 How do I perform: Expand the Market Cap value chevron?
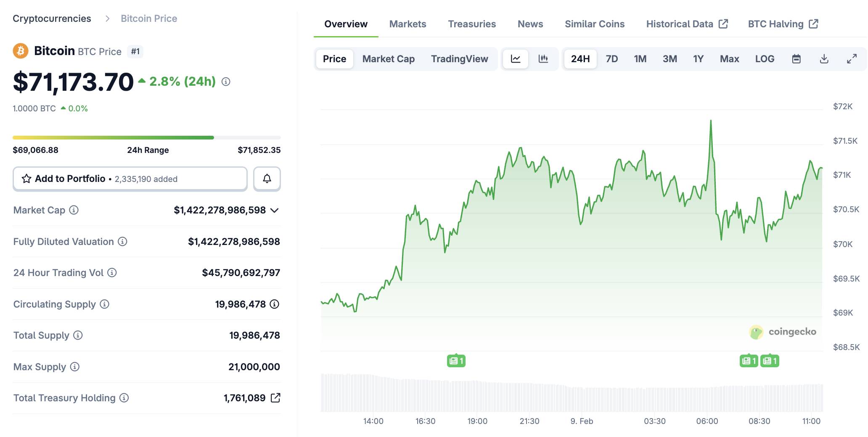click(274, 211)
